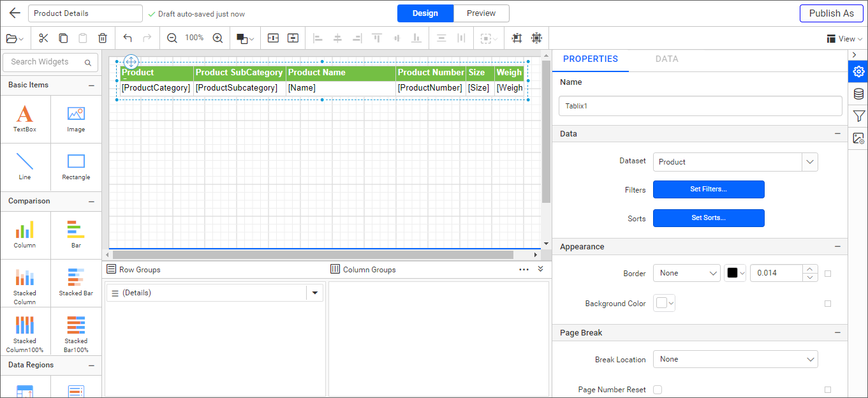Collapse the Comparison widget section
Image resolution: width=868 pixels, height=398 pixels.
[x=91, y=202]
